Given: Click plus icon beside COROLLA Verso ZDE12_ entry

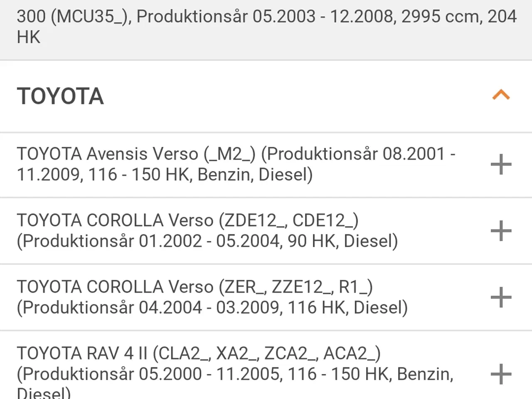Looking at the screenshot, I should (501, 231).
